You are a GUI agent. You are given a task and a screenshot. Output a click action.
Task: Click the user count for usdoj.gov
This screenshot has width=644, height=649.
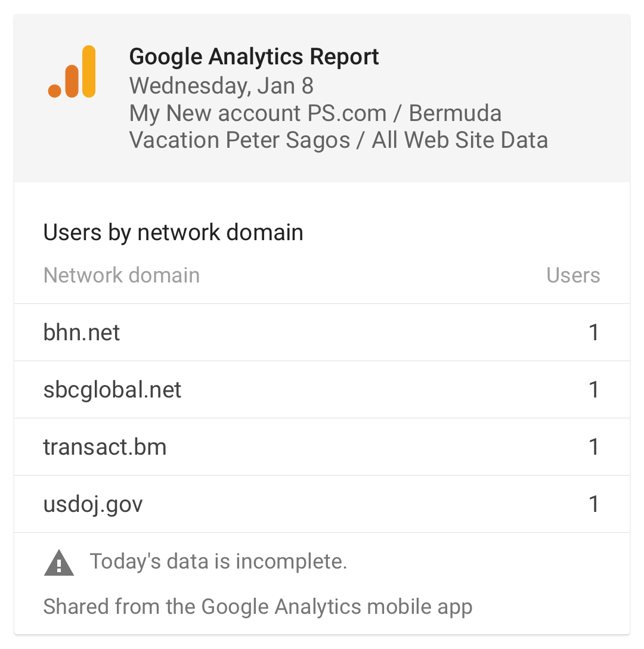click(594, 504)
